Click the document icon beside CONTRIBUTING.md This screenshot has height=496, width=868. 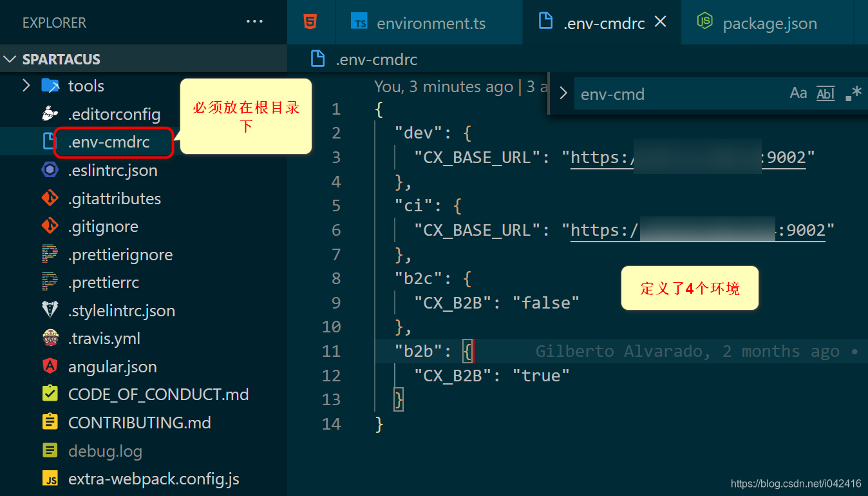[50, 422]
